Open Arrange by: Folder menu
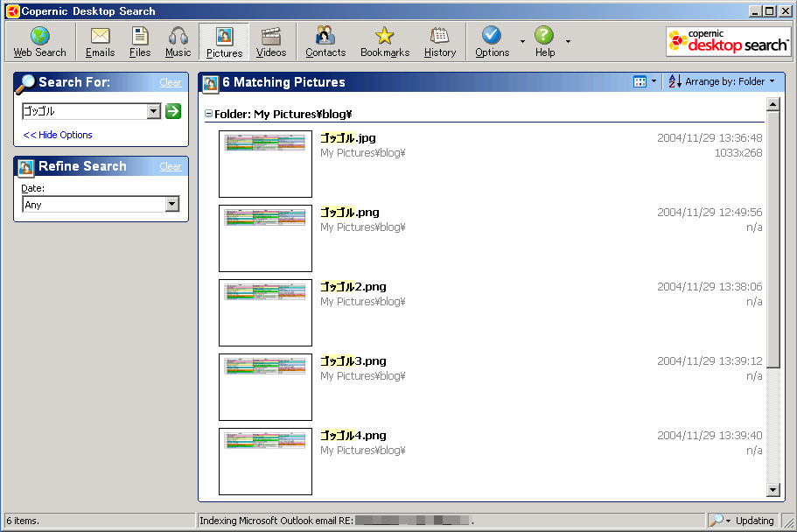797x532 pixels. pos(730,81)
